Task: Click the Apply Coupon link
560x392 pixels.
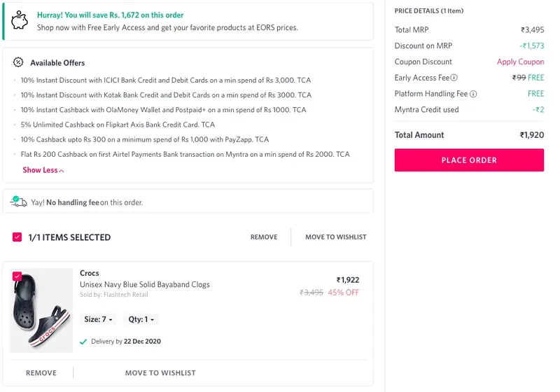Action: click(520, 62)
